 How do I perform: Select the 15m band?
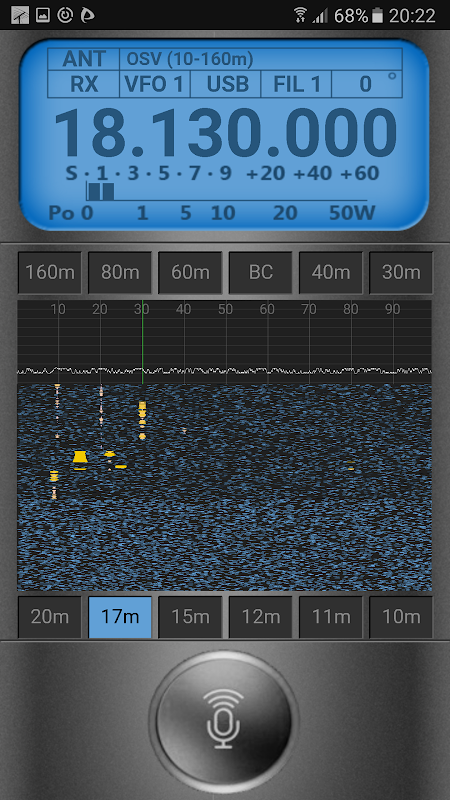click(x=190, y=617)
